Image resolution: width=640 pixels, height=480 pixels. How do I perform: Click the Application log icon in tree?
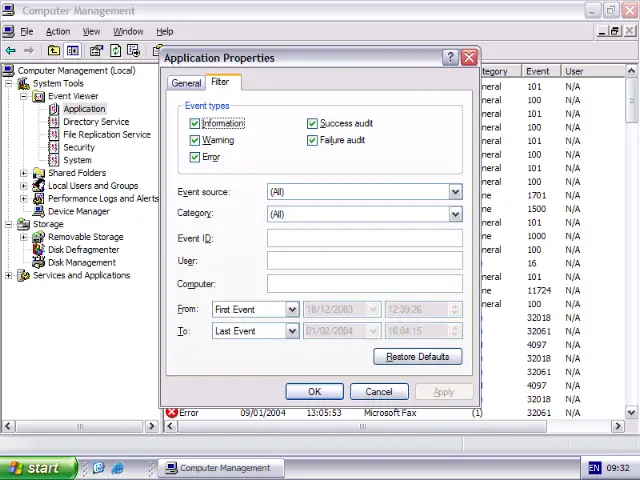pyautogui.click(x=53, y=109)
